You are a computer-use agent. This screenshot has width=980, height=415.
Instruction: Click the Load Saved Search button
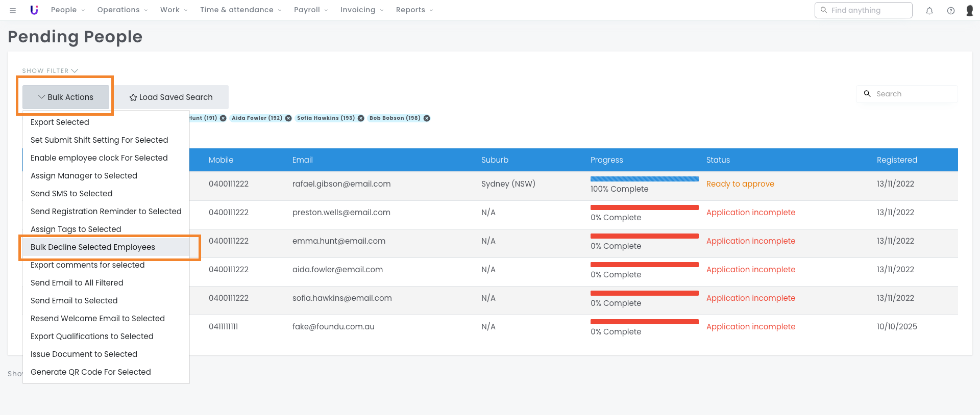(x=171, y=97)
